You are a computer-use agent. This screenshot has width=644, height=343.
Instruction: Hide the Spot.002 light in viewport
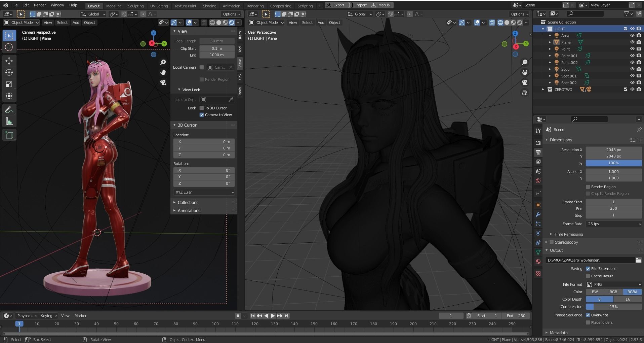tap(632, 83)
